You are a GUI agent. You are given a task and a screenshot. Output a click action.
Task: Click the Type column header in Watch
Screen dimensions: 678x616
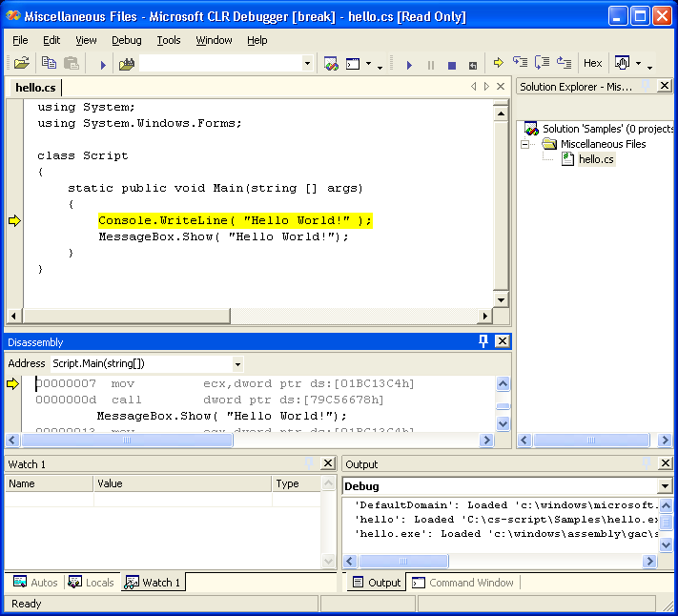tap(297, 483)
